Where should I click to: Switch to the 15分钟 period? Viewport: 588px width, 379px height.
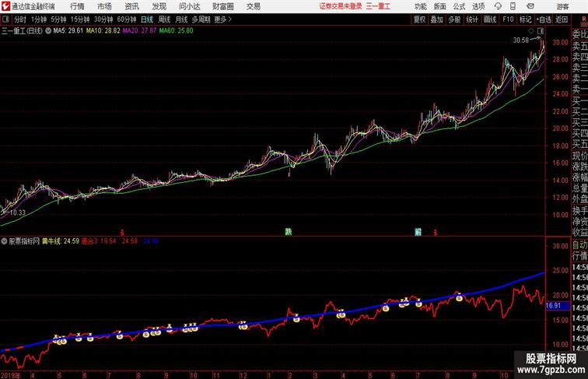pos(80,19)
